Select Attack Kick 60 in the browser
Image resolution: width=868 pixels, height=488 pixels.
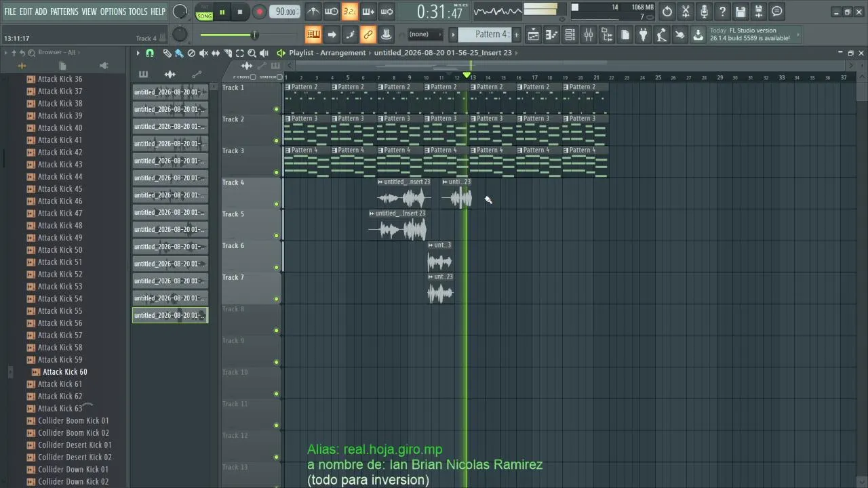tap(64, 372)
